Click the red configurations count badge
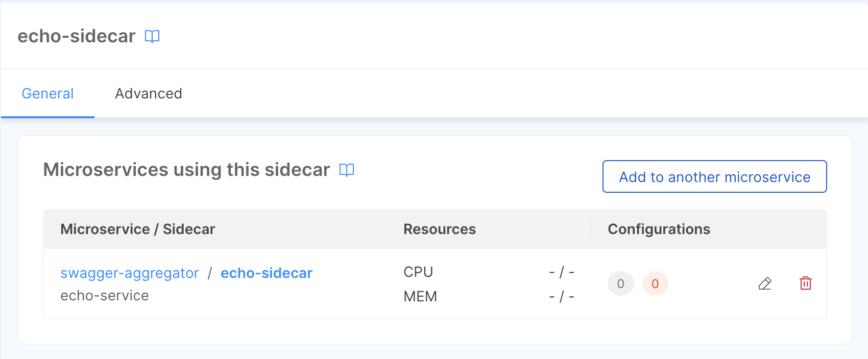Image resolution: width=868 pixels, height=359 pixels. tap(655, 284)
